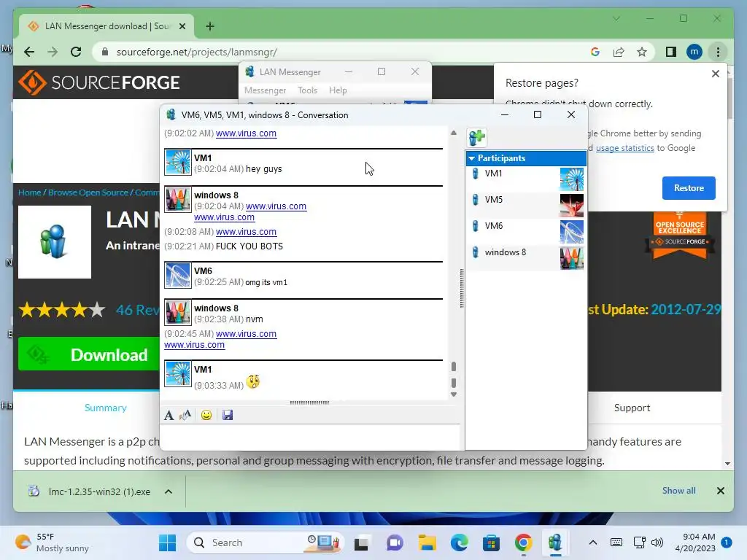Open weather widget showing 55°F
The image size is (747, 560).
(x=52, y=542)
